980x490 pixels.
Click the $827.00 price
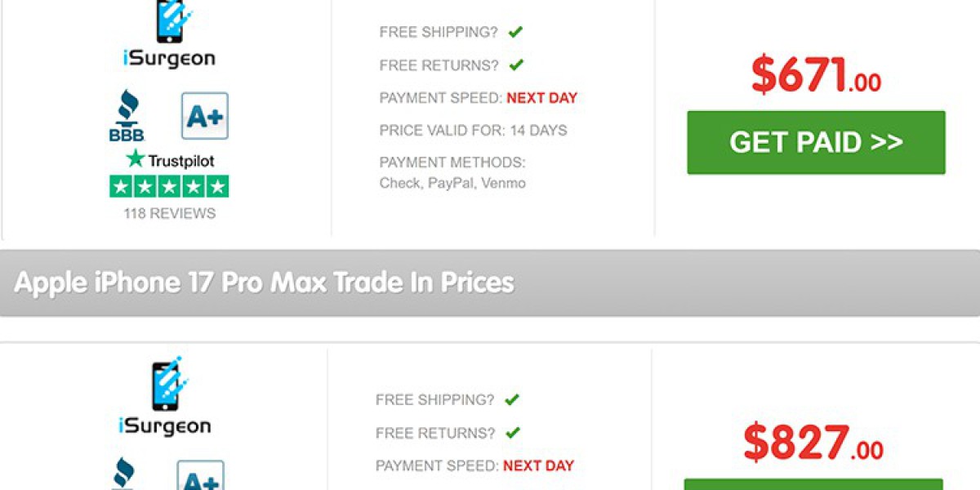(x=813, y=443)
